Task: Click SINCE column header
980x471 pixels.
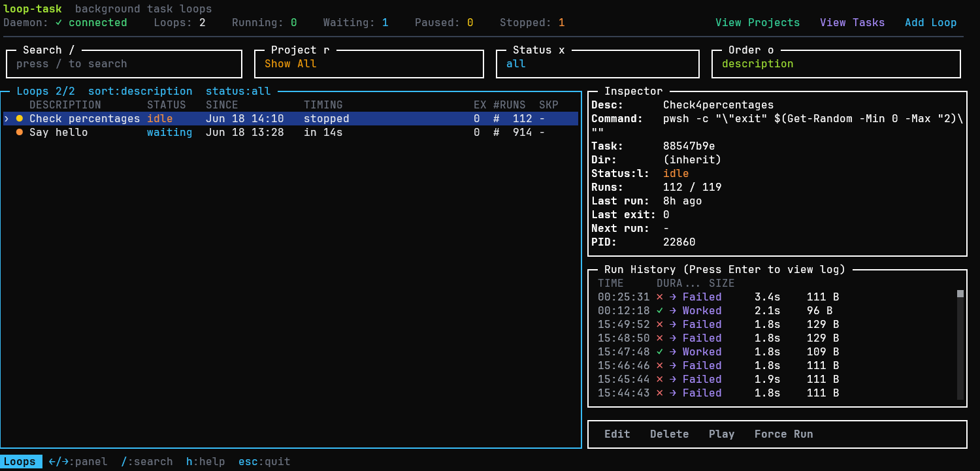Action: click(222, 105)
